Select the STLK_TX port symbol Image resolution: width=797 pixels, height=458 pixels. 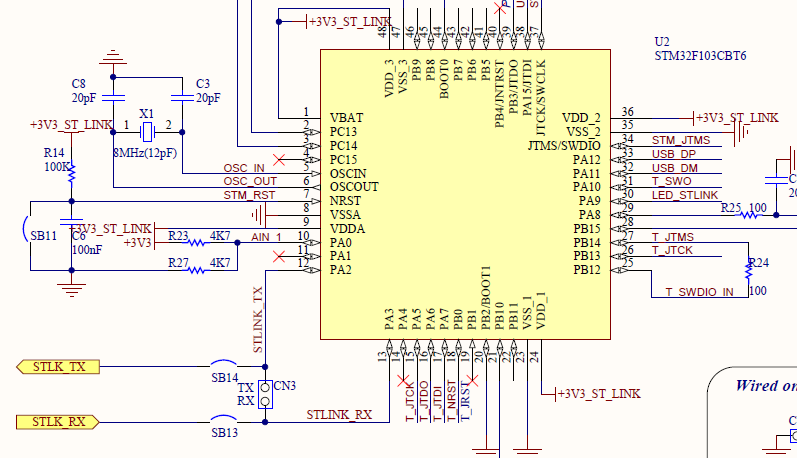click(x=58, y=367)
